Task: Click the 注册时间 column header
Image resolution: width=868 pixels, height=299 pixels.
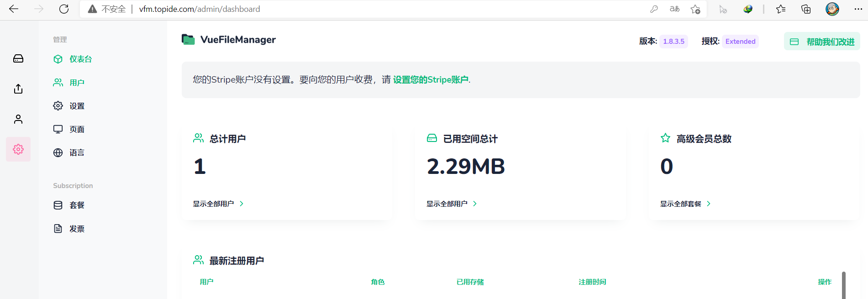Action: click(x=593, y=282)
